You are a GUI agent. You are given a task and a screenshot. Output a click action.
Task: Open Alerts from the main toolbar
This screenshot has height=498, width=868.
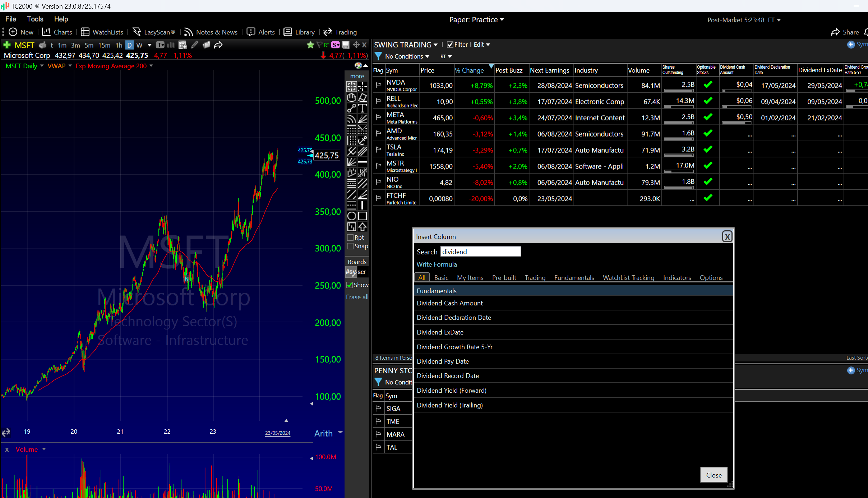pyautogui.click(x=261, y=32)
